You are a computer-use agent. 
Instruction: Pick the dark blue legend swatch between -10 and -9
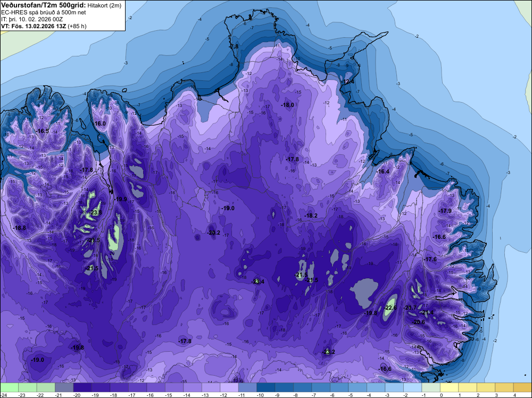[x=265, y=387]
